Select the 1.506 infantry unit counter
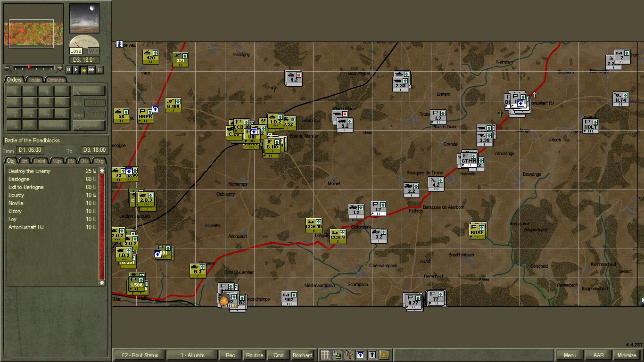Viewport: 644px width, 362px height. [x=136, y=284]
